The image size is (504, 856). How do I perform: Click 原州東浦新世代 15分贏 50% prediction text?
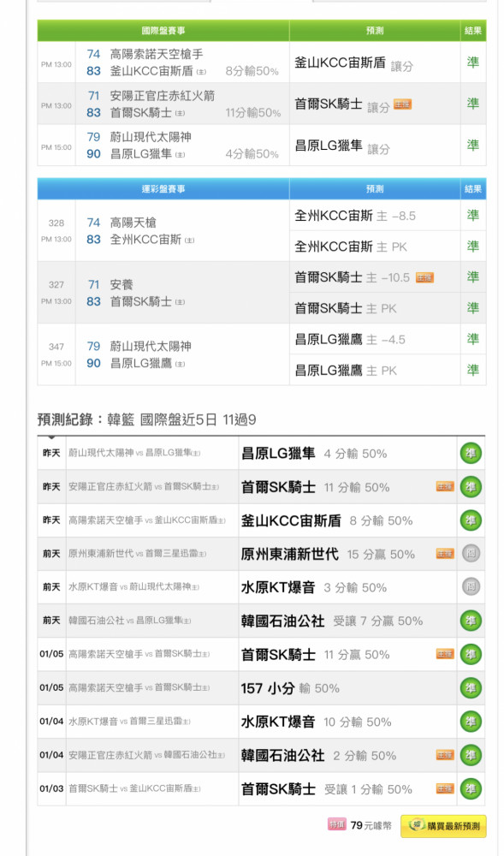coord(328,554)
